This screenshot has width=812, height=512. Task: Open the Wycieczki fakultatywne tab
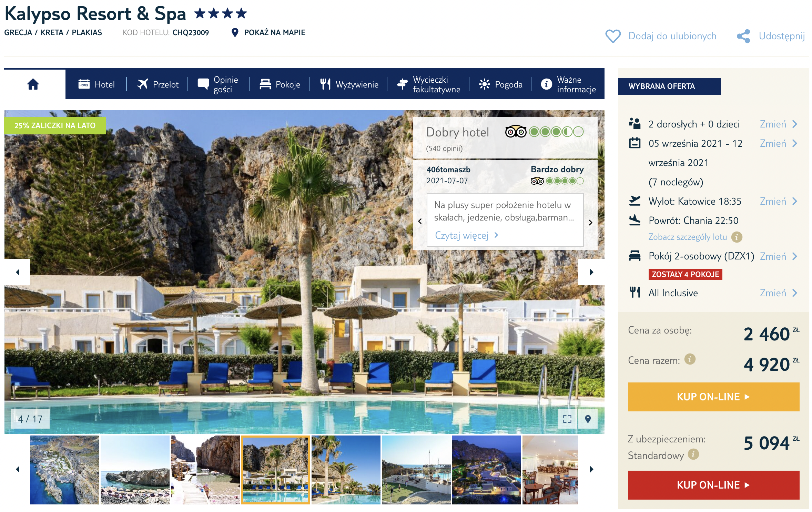[428, 84]
